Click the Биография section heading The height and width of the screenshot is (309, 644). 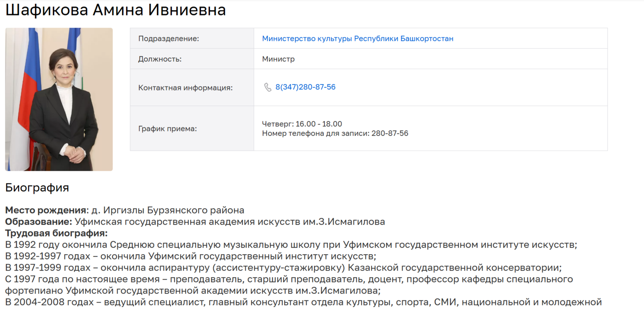click(37, 187)
